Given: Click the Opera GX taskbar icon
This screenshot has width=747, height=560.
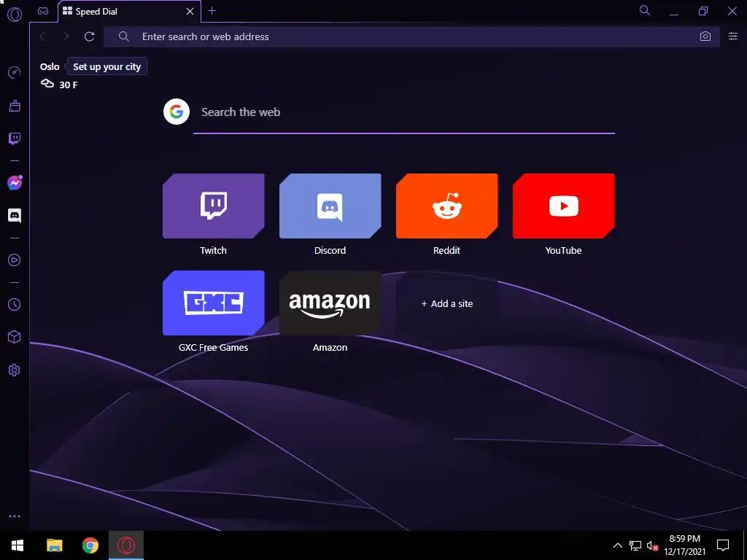Looking at the screenshot, I should coord(125,545).
